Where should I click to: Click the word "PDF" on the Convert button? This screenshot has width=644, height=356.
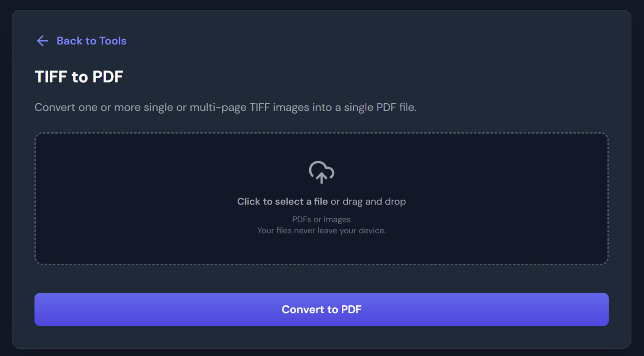(x=351, y=309)
